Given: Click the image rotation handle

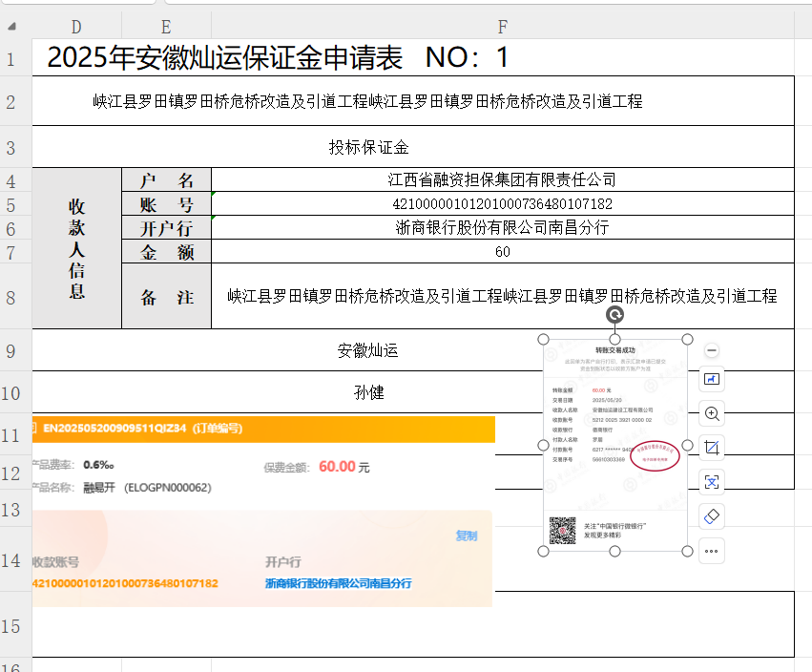Looking at the screenshot, I should tap(615, 315).
